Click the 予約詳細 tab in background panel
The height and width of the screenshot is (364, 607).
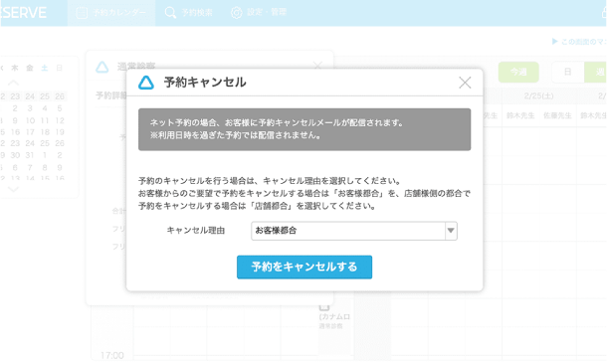[110, 95]
